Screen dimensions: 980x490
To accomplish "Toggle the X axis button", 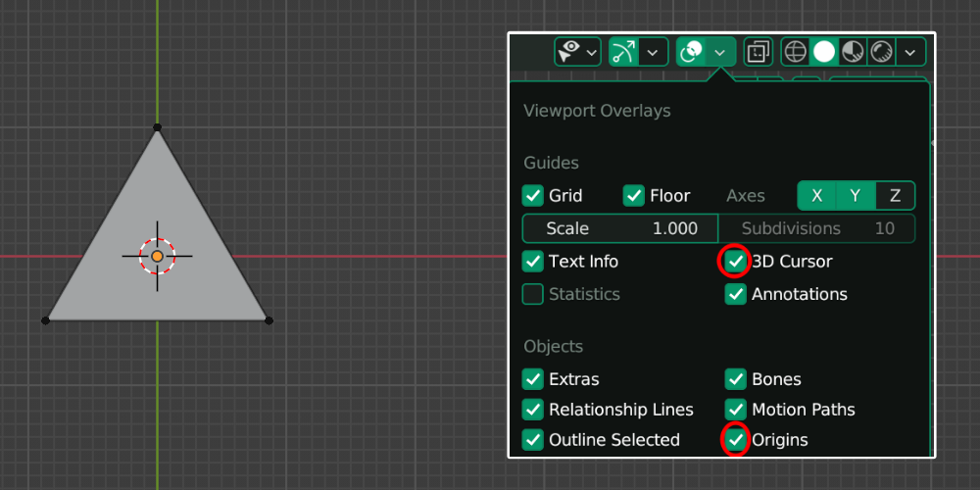I will point(817,196).
